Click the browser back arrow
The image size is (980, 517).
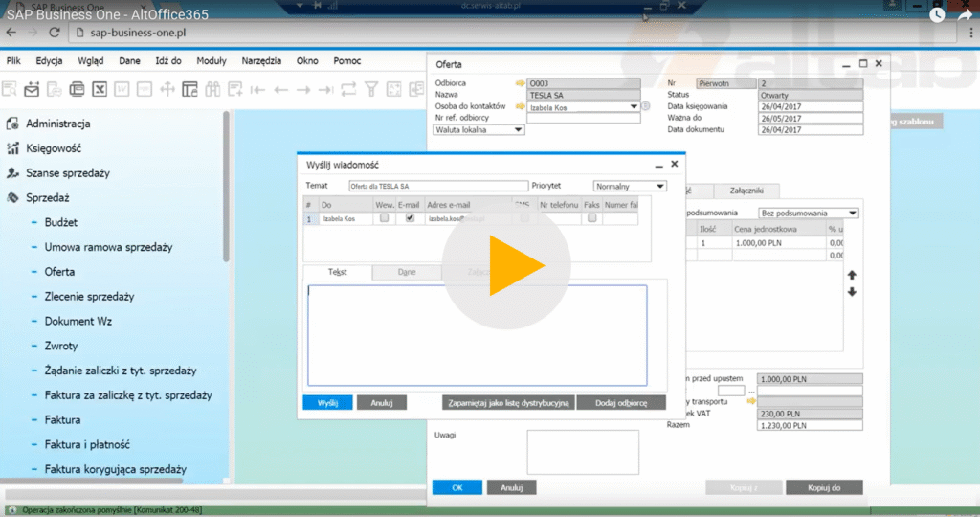pos(11,33)
